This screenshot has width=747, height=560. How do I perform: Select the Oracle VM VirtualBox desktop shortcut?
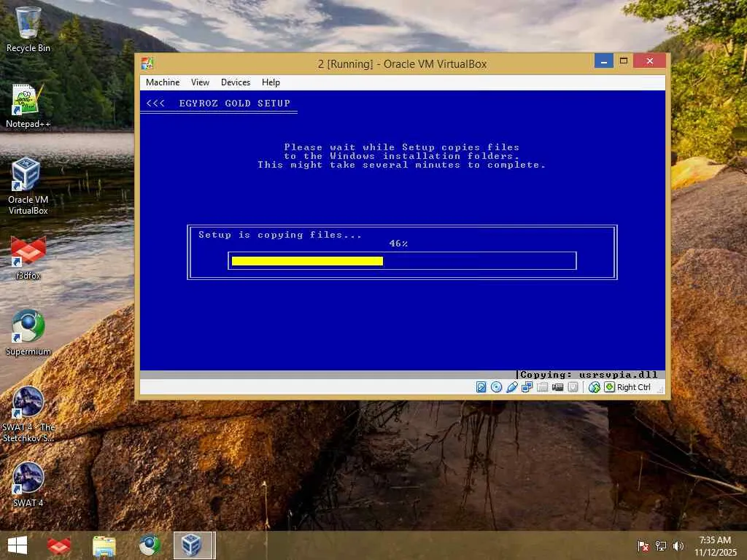point(28,186)
